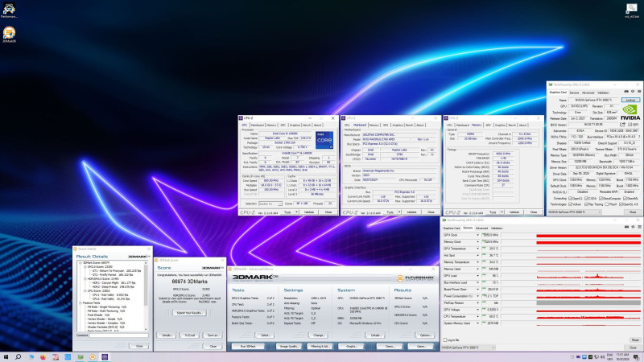Click the Futuremark logo in the 3DMark06 window

(x=415, y=278)
